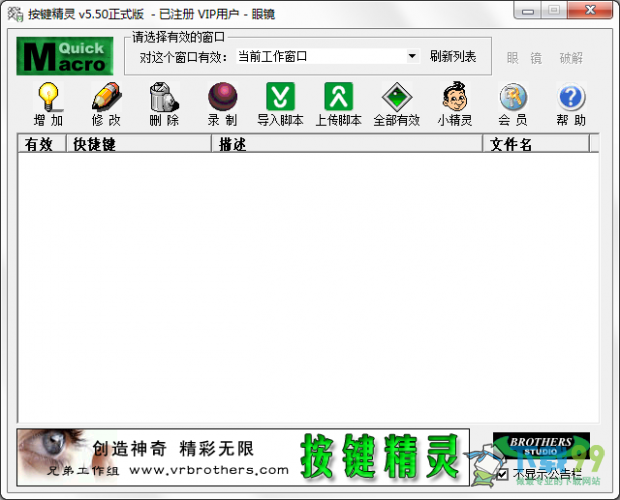The image size is (620, 500).
Task: Click the app icon in title bar
Action: (x=15, y=14)
